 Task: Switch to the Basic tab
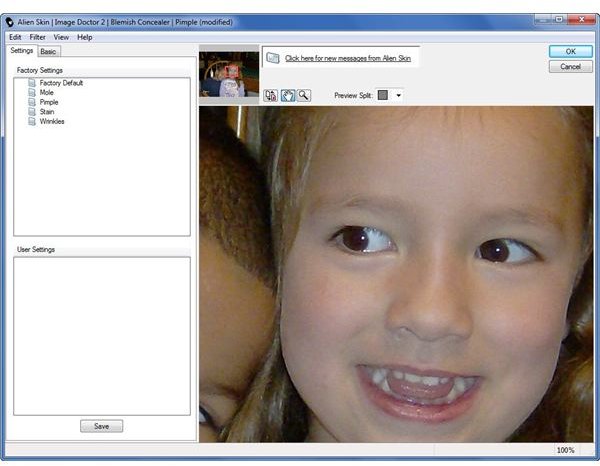[x=48, y=51]
